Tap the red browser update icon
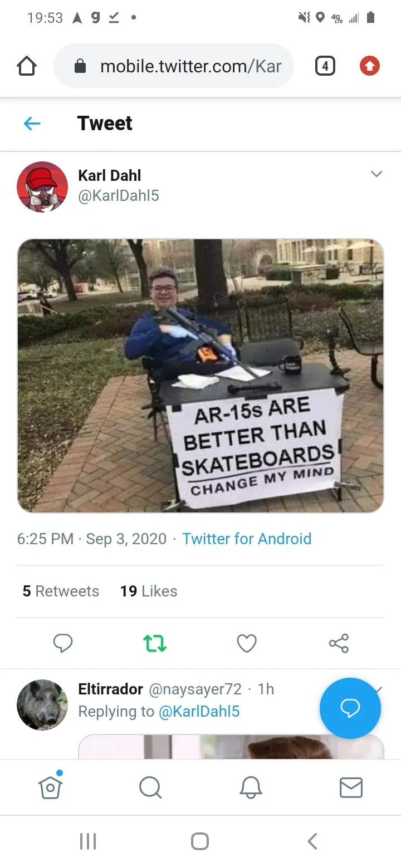 coord(369,67)
